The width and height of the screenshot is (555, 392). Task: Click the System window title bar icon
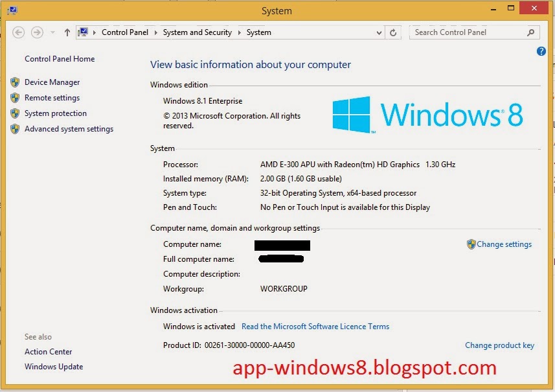12,10
